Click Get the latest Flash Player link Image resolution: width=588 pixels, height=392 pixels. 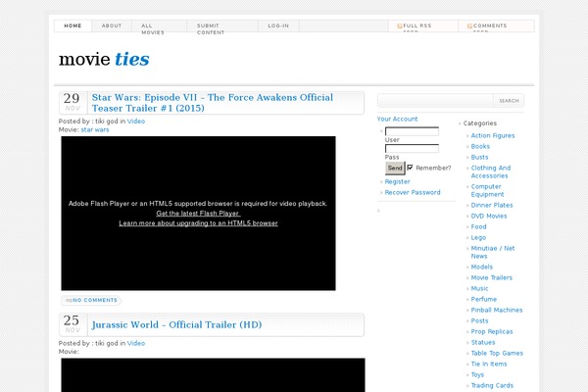coord(198,214)
